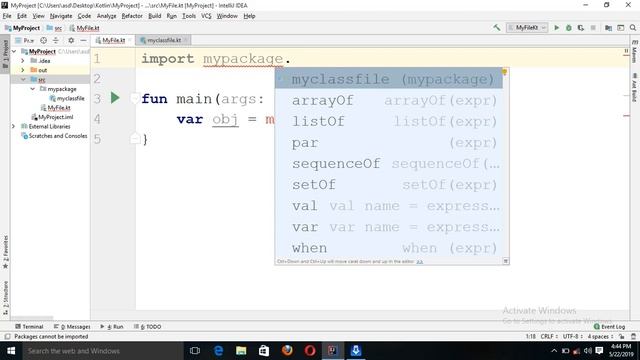Open the File menu
The width and height of the screenshot is (640, 360).
[7, 16]
